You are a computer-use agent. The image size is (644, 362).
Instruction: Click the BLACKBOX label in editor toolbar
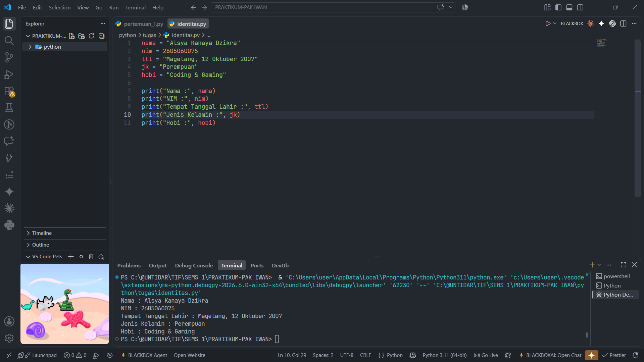[572, 23]
